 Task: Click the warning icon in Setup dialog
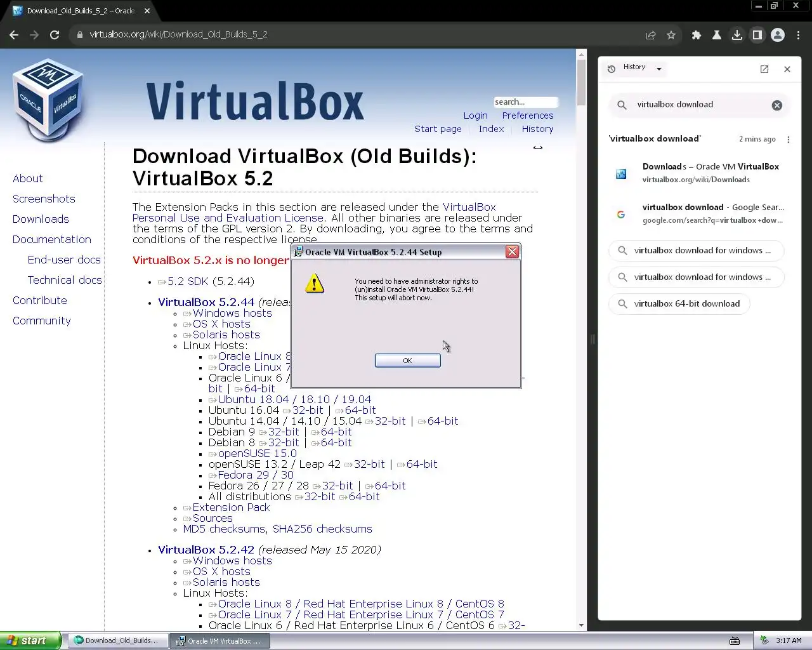[315, 283]
